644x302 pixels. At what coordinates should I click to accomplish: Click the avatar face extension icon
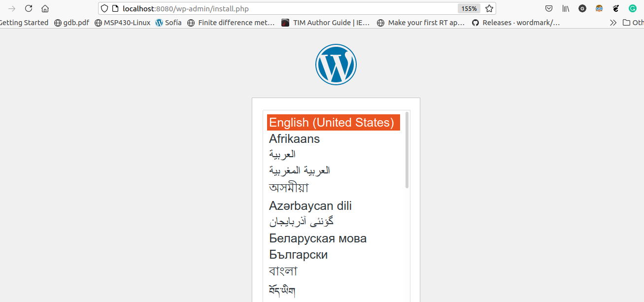click(599, 8)
